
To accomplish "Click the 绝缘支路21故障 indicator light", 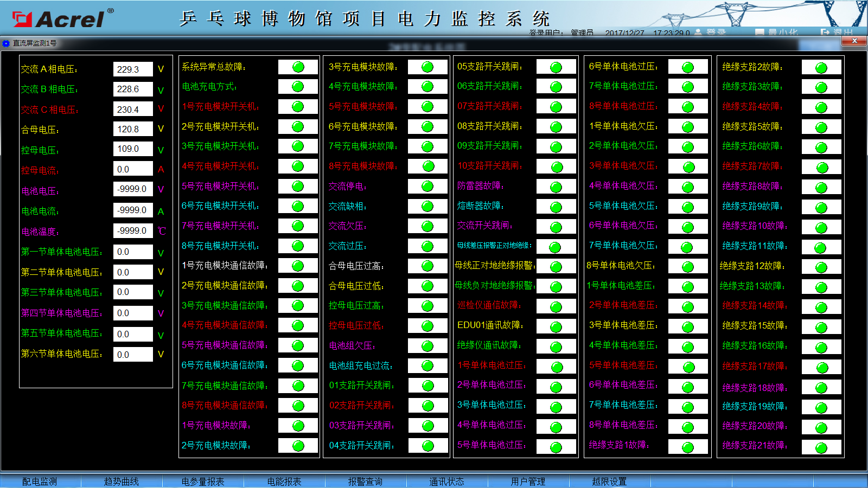I will point(822,448).
